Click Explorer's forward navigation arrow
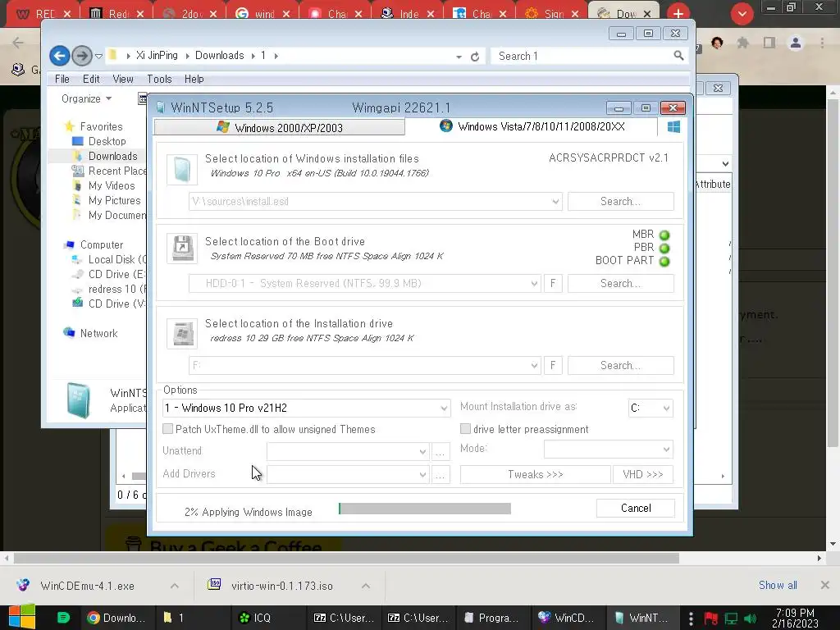This screenshot has width=840, height=630. click(82, 56)
